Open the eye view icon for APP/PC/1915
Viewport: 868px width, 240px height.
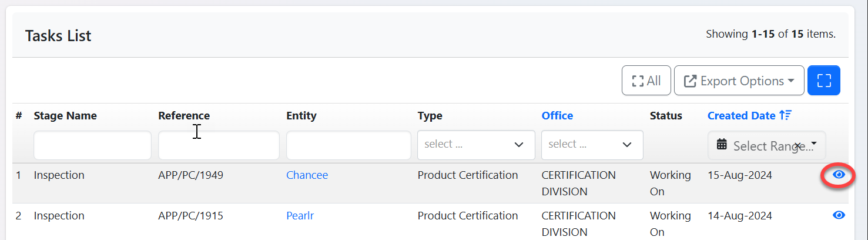[839, 215]
